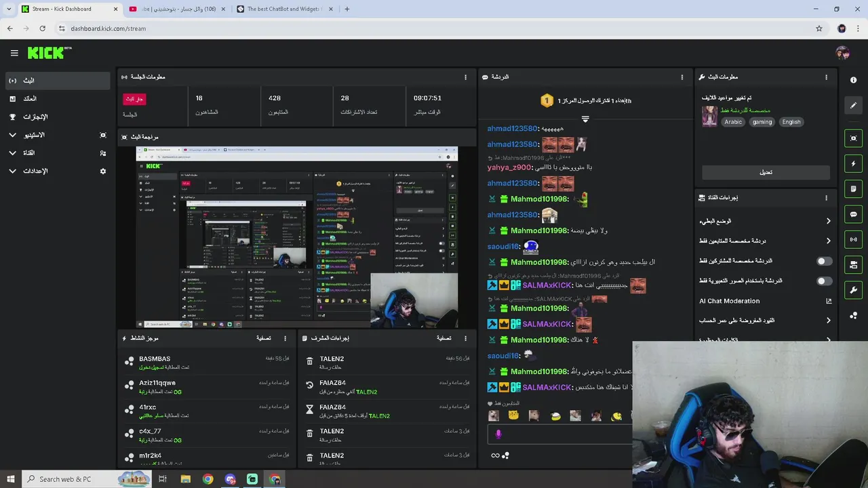Toggle emotes-only chat switch
Image resolution: width=868 pixels, height=488 pixels.
coord(824,281)
